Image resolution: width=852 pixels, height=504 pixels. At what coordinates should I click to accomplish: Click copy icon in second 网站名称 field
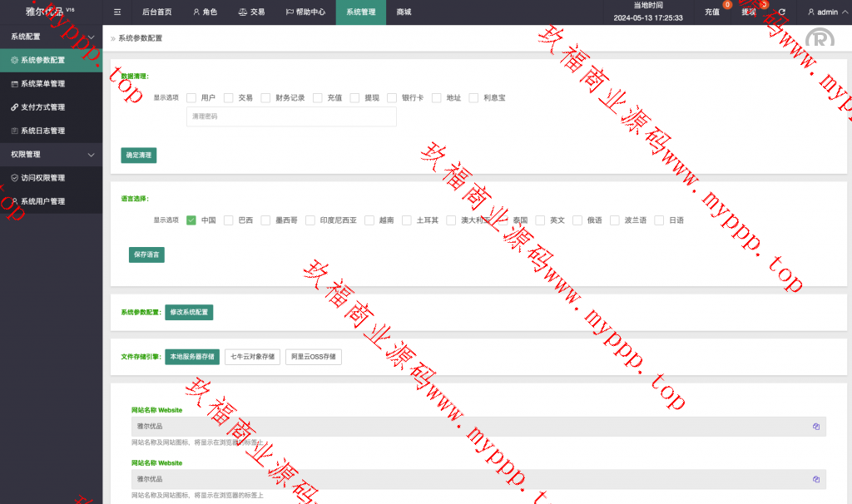[x=816, y=479]
